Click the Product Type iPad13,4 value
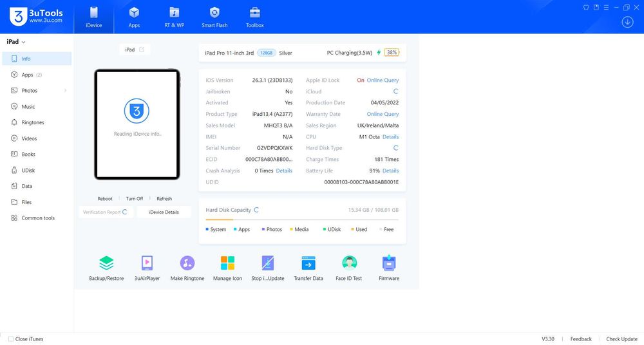The image size is (644, 345). coord(272,114)
